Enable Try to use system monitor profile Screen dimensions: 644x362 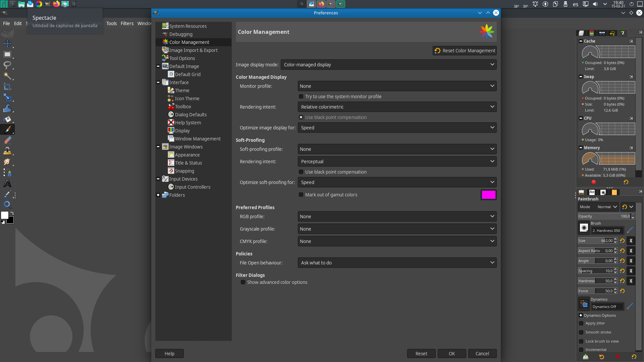301,97
